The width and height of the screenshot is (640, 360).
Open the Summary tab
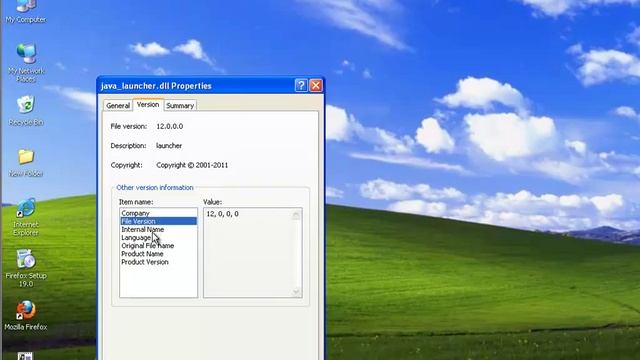pyautogui.click(x=180, y=106)
